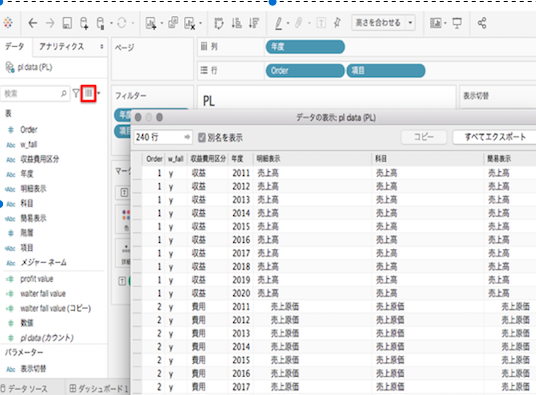
Task: Switch to the データ tab
Action: tap(14, 46)
